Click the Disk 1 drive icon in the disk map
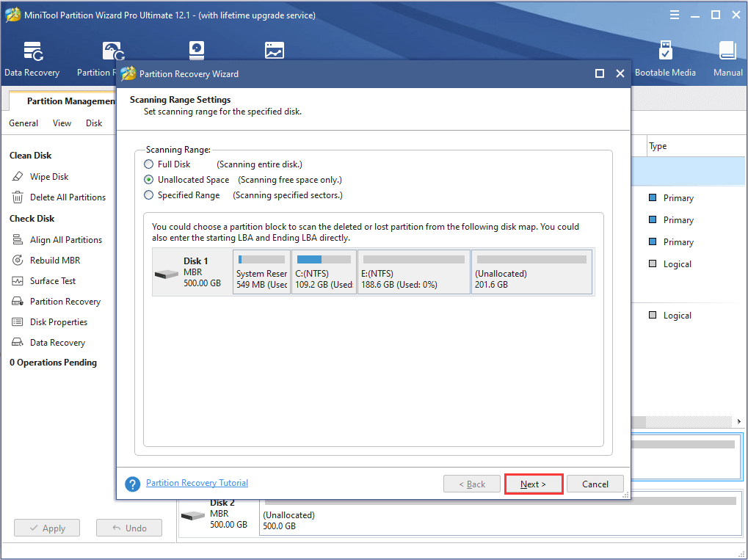 [167, 274]
